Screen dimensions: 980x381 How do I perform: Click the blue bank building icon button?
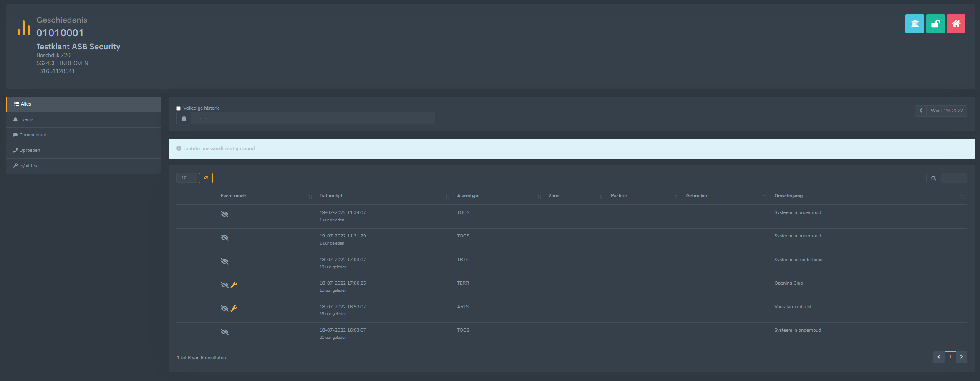[x=914, y=24]
